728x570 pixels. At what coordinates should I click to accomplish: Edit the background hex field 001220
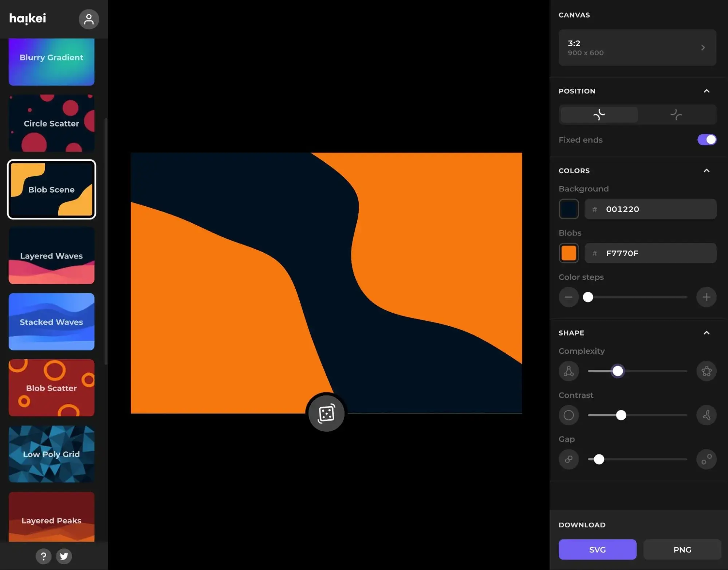650,209
